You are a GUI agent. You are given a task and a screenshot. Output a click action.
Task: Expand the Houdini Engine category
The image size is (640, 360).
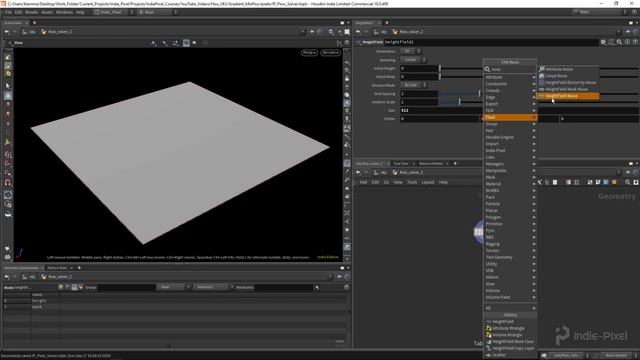click(510, 137)
